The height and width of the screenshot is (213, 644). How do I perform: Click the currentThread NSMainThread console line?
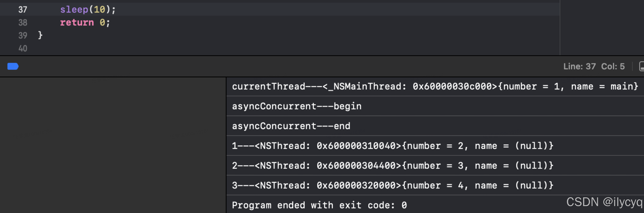435,86
